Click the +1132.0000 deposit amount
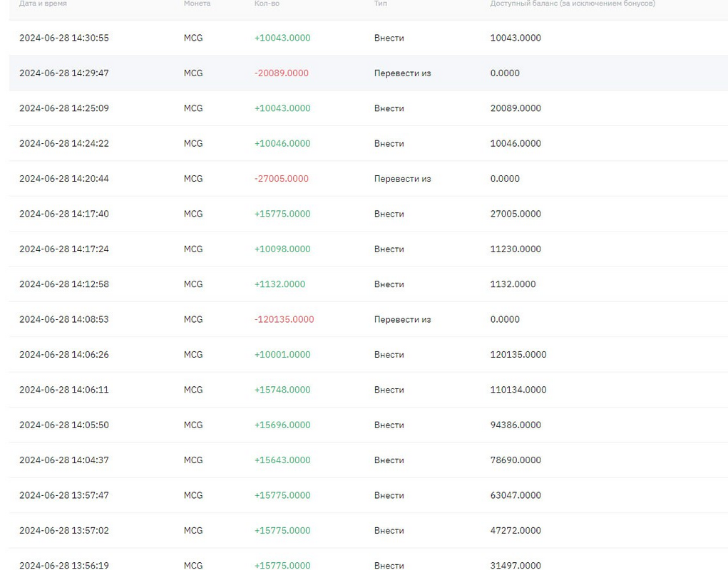Image resolution: width=728 pixels, height=570 pixels. tap(280, 284)
